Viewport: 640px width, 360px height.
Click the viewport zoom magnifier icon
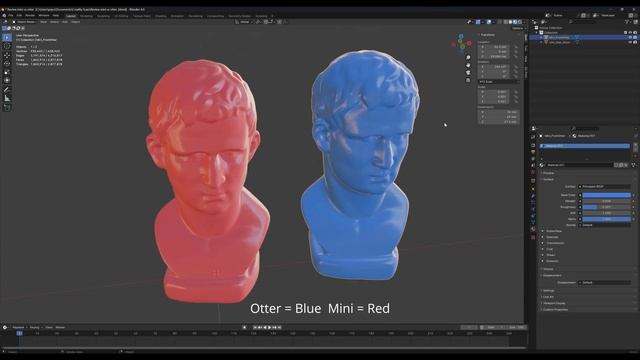tap(468, 58)
